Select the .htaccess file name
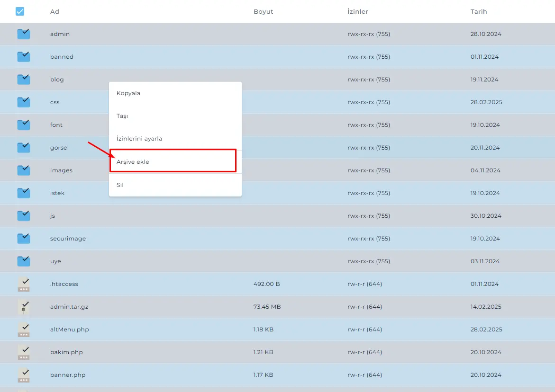 point(64,284)
